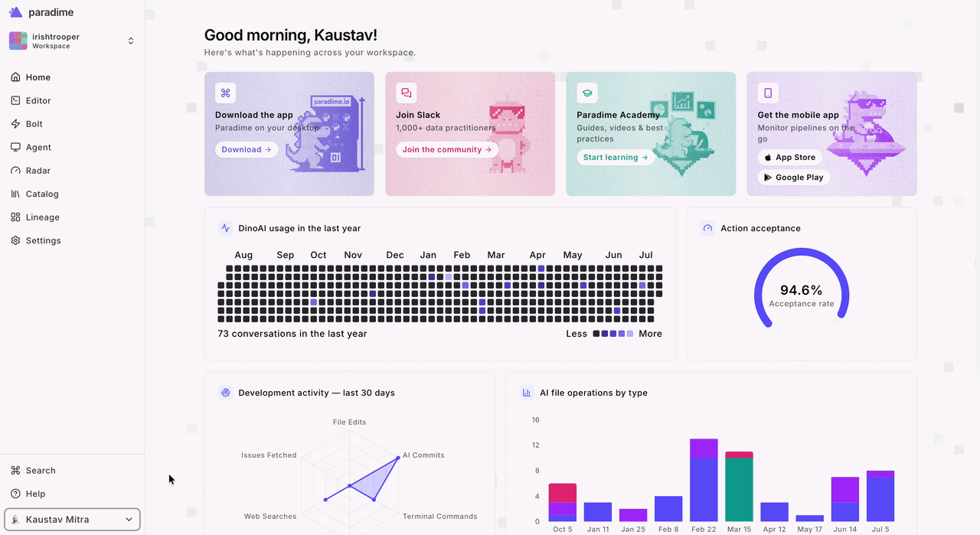The height and width of the screenshot is (535, 980).
Task: Click the Google Play button
Action: [x=793, y=177]
